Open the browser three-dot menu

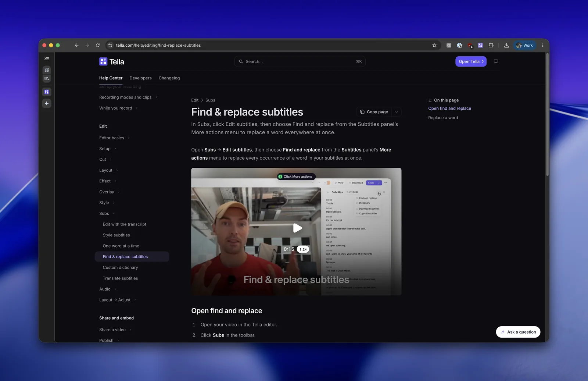pos(543,45)
